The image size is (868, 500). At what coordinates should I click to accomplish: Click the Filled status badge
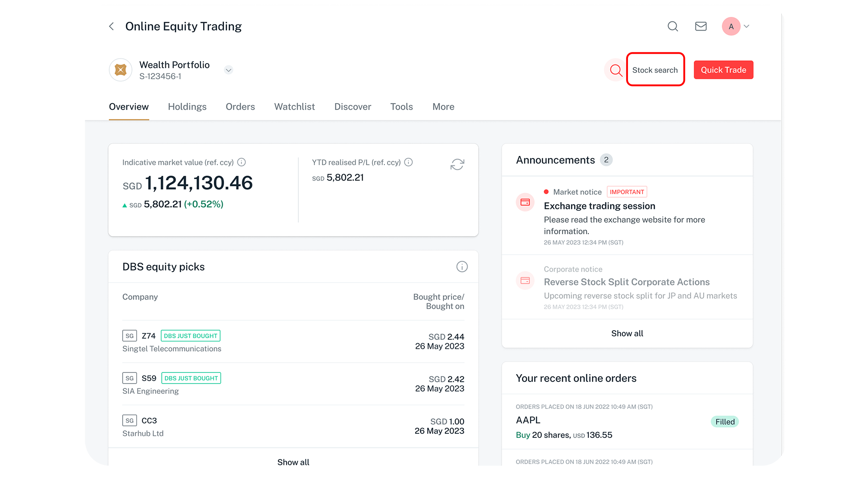pyautogui.click(x=725, y=422)
